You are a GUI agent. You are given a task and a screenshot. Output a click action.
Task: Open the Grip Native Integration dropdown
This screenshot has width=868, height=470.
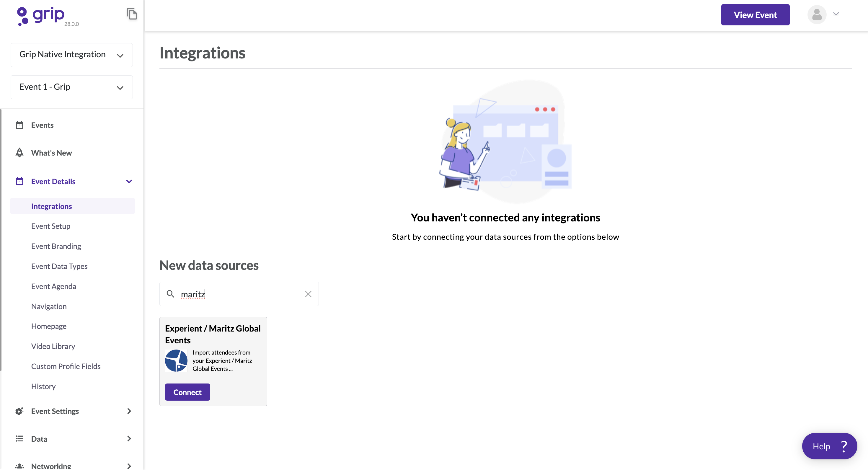coord(72,55)
